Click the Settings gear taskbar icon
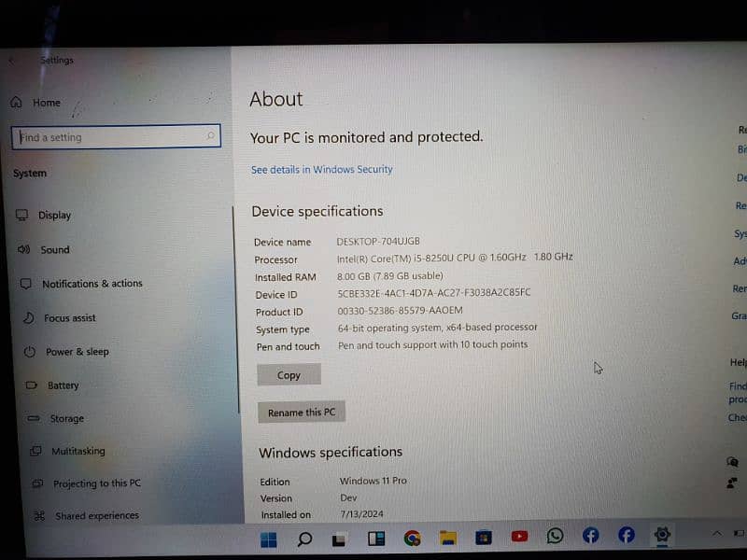The height and width of the screenshot is (560, 747). click(x=662, y=535)
